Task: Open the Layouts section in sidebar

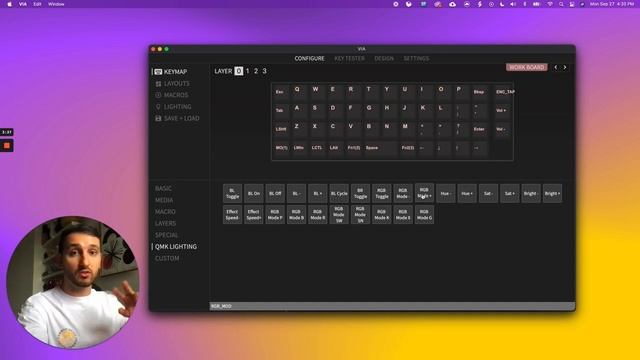Action: 172,83
